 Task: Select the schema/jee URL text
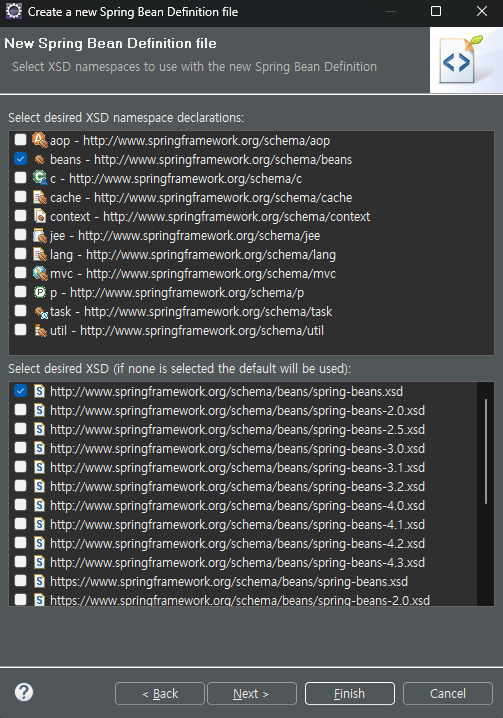[x=199, y=236]
